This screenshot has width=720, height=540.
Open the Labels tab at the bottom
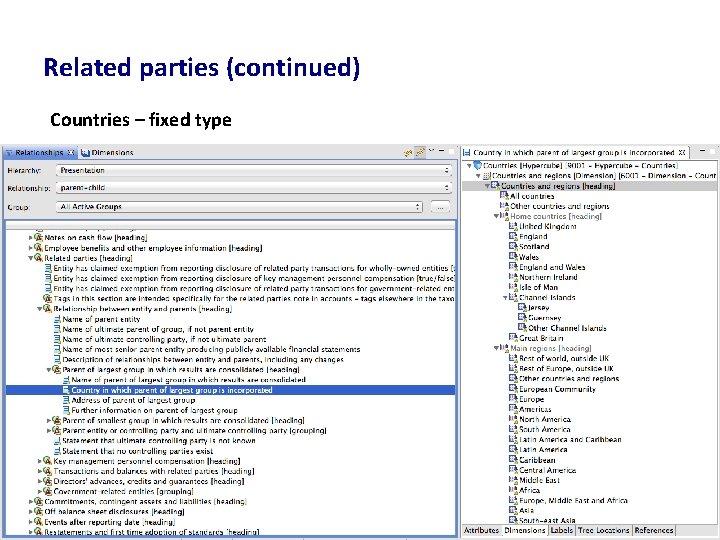pyautogui.click(x=562, y=530)
